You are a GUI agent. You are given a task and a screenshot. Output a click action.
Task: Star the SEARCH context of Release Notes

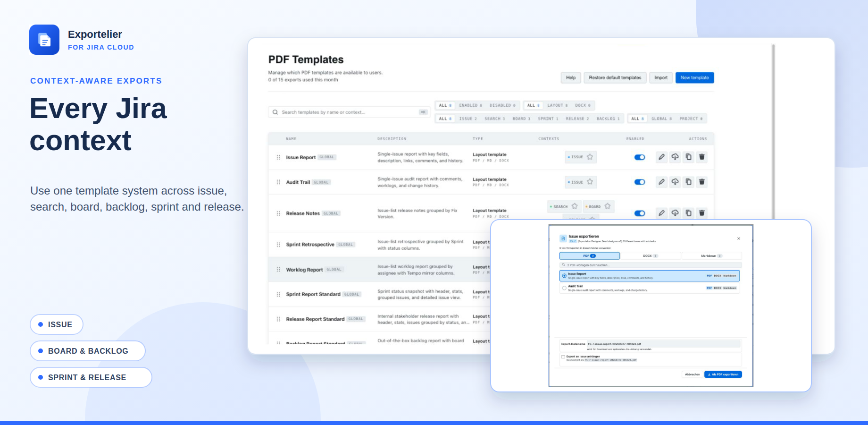point(575,206)
